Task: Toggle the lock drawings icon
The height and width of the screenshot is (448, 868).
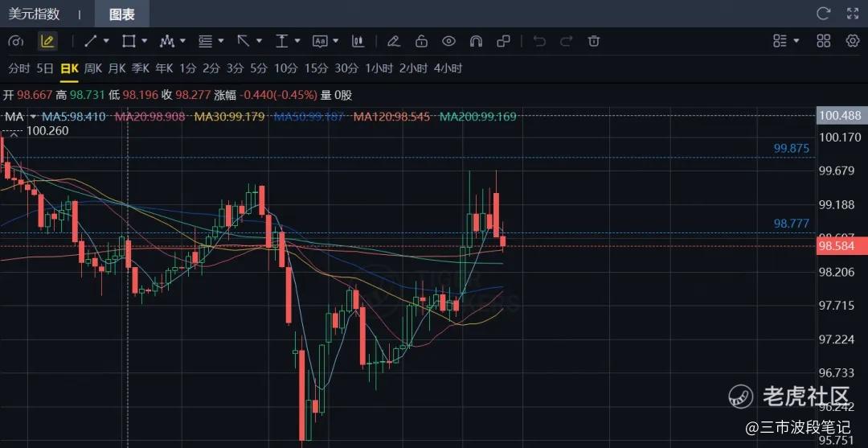Action: [421, 41]
